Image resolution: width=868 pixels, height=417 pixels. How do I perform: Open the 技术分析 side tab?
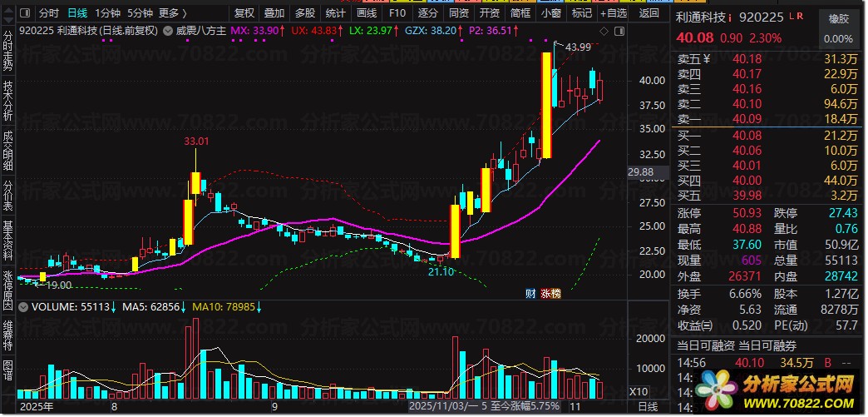click(x=7, y=101)
